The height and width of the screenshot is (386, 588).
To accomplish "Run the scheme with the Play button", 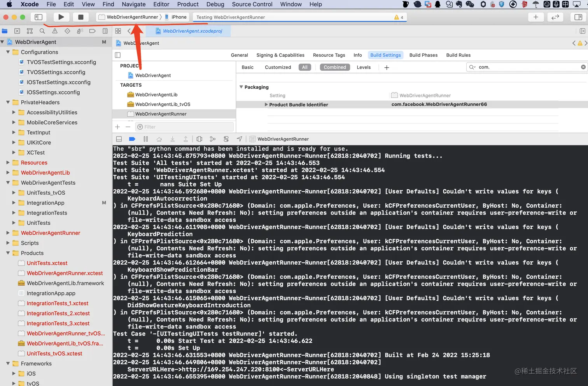I will [x=61, y=17].
